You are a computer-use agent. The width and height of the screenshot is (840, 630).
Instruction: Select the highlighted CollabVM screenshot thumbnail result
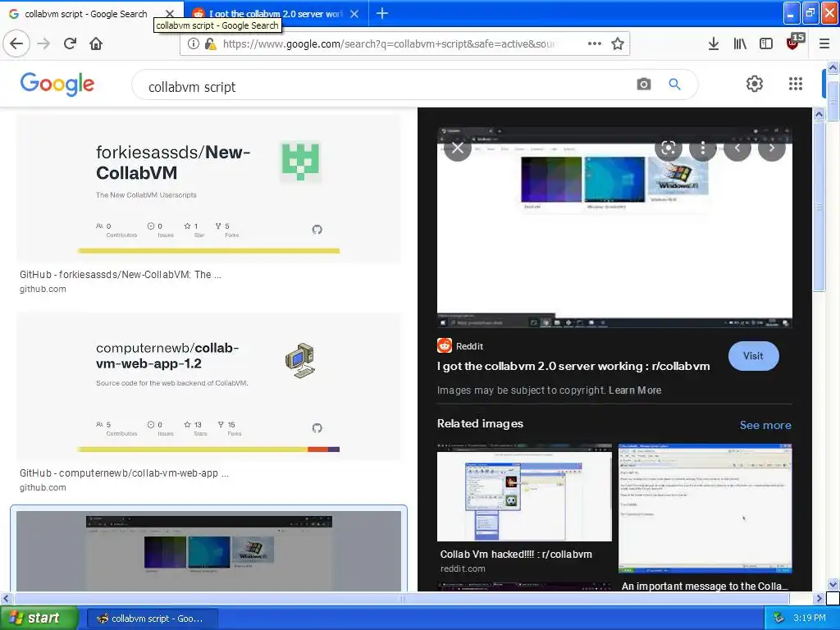208,550
